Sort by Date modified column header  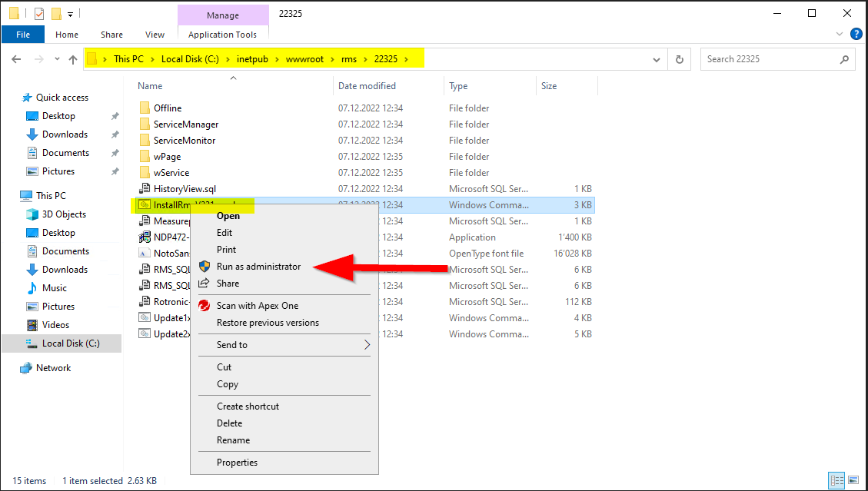(x=389, y=86)
